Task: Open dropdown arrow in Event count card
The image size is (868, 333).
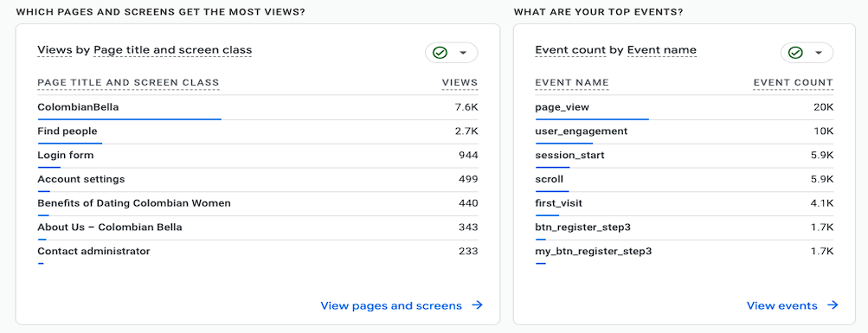Action: (x=819, y=53)
